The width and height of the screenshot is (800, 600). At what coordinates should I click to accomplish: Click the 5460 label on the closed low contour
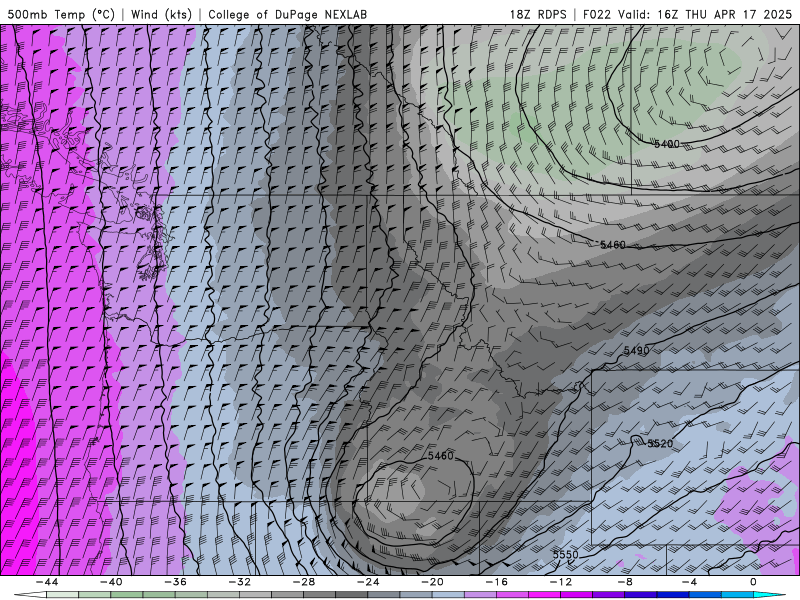coord(440,456)
